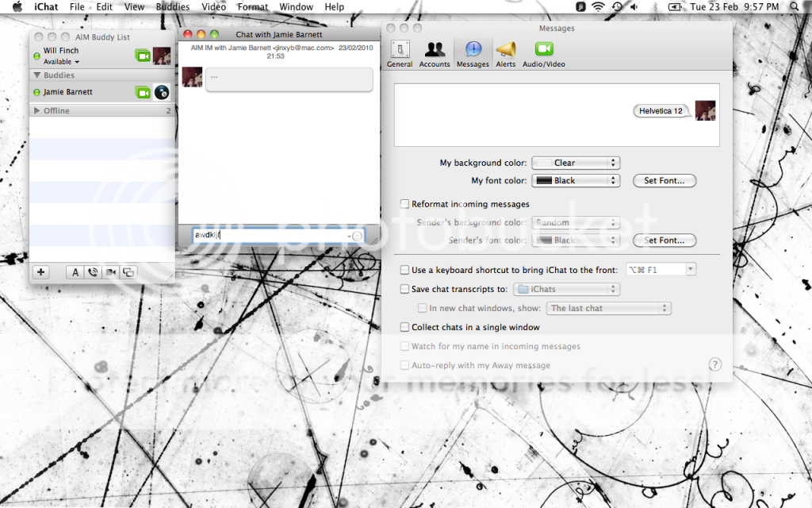Viewport: 812px width, 508px height.
Task: Add a buddy with the plus button
Action: (40, 271)
